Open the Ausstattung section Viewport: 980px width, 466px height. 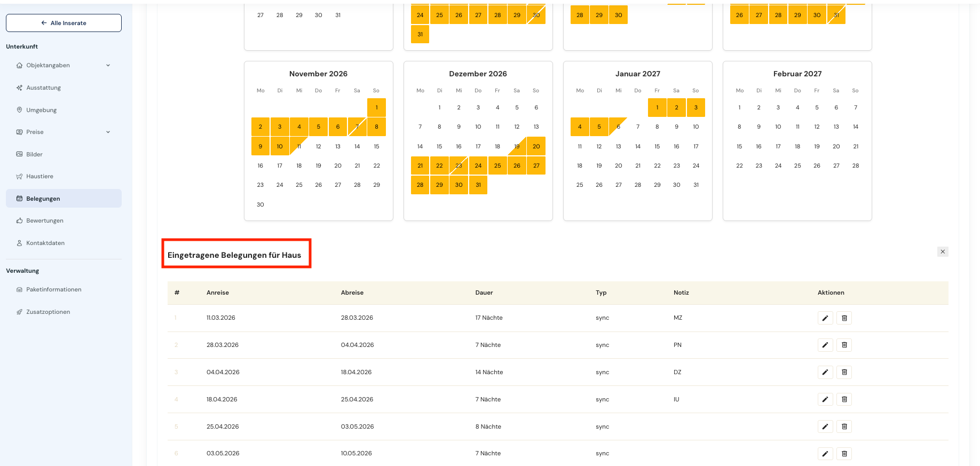43,88
